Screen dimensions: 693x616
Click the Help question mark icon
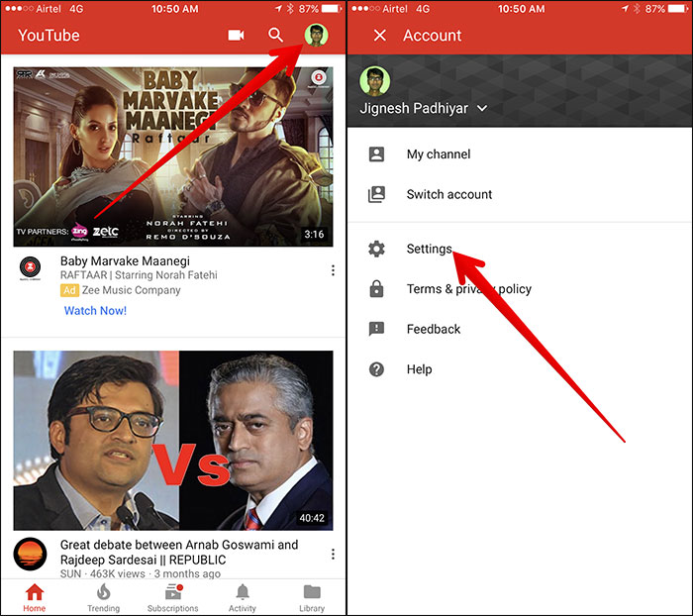click(x=376, y=369)
